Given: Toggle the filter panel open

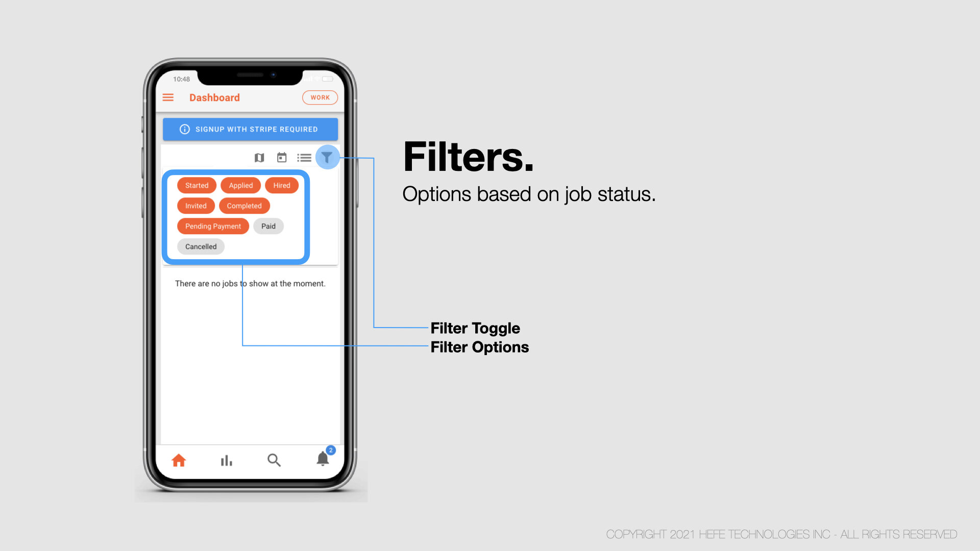Looking at the screenshot, I should [x=327, y=157].
